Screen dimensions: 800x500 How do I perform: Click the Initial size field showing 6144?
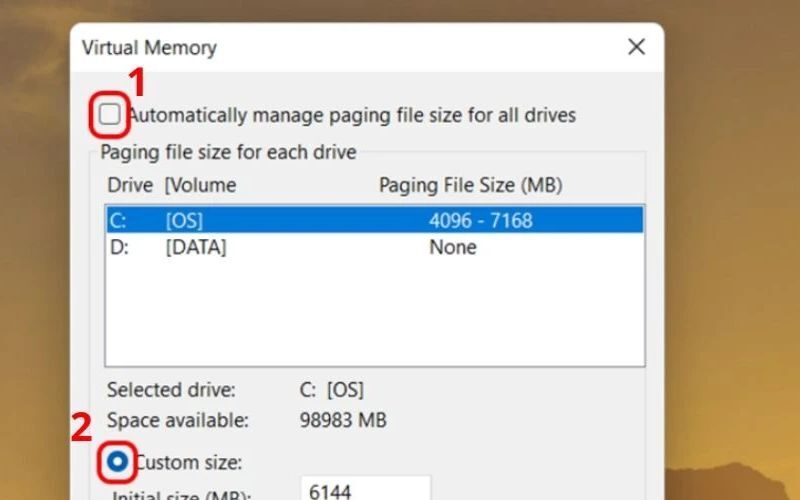tap(365, 491)
